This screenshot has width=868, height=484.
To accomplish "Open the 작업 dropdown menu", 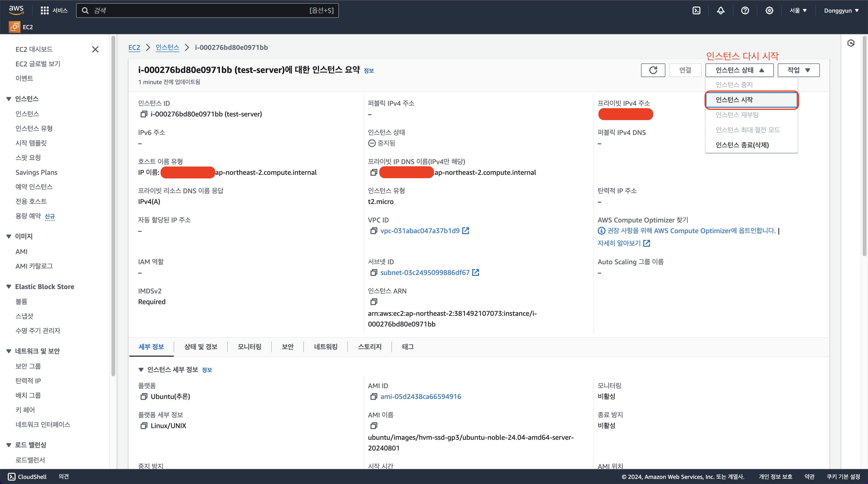I will [x=798, y=70].
